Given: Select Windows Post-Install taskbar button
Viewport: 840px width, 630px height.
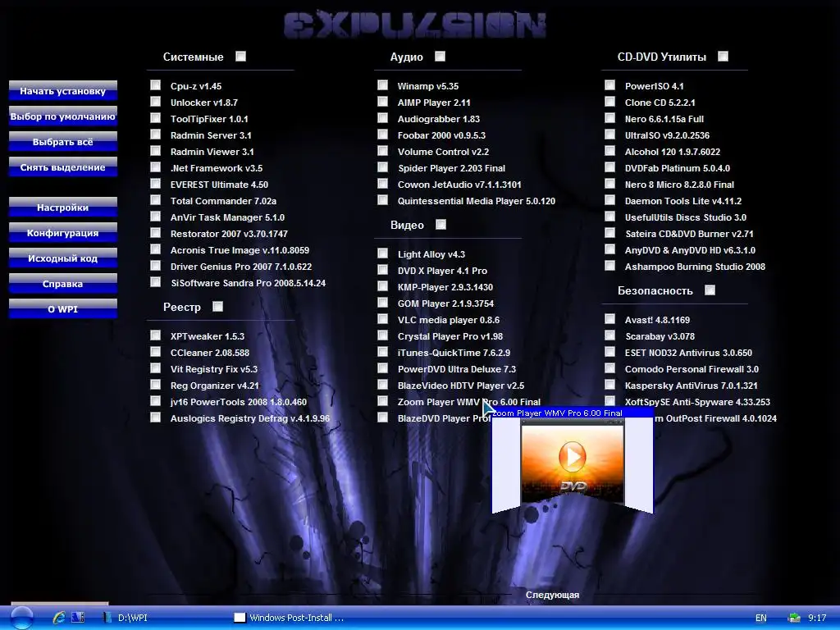Looking at the screenshot, I should [289, 618].
